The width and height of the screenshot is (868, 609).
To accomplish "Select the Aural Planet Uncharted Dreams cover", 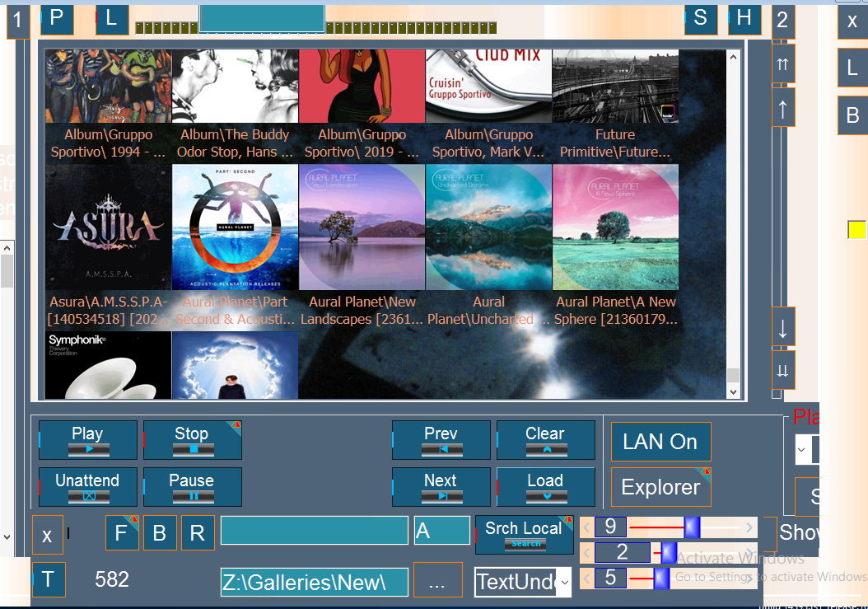I will [x=489, y=227].
